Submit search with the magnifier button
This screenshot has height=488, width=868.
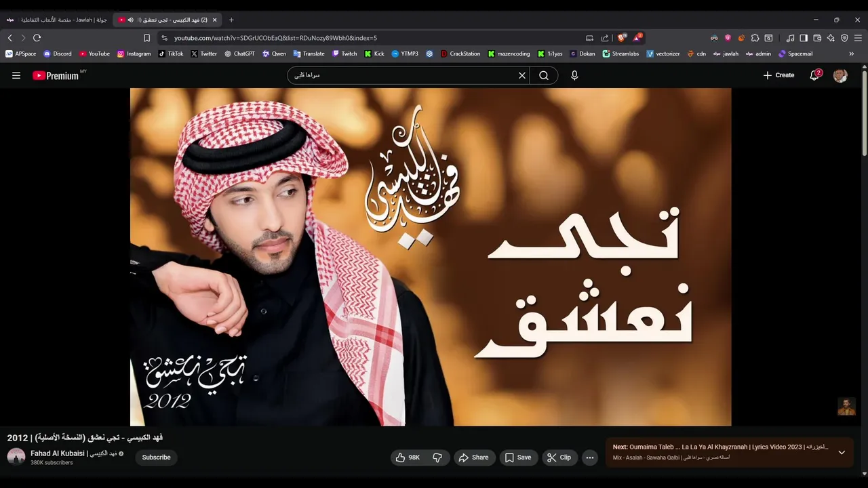[x=544, y=75]
